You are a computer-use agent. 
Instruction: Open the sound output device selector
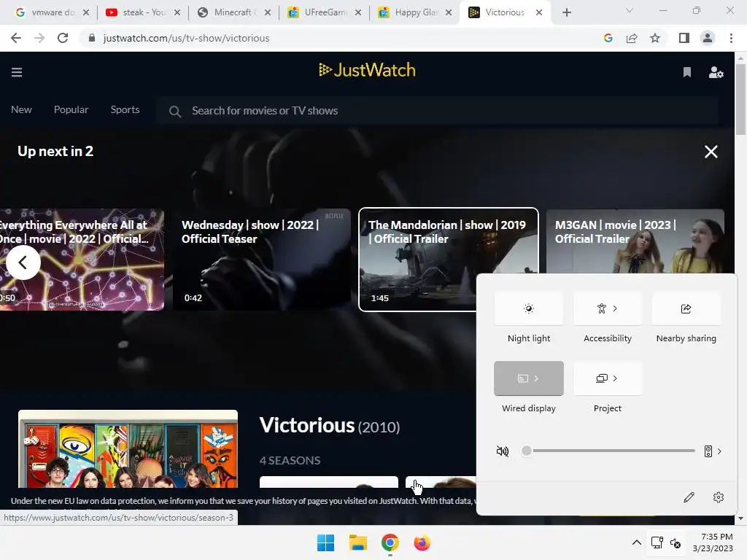(713, 451)
